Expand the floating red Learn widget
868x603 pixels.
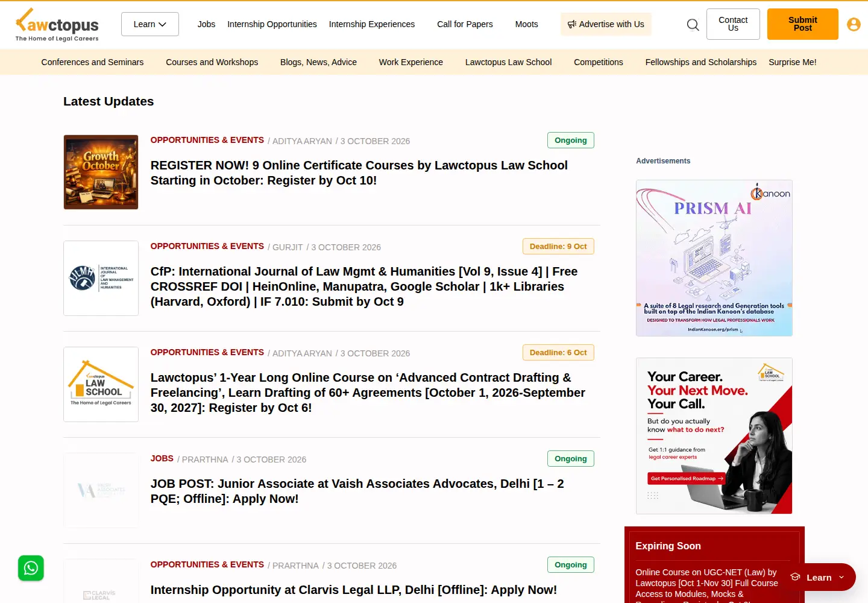pyautogui.click(x=819, y=577)
